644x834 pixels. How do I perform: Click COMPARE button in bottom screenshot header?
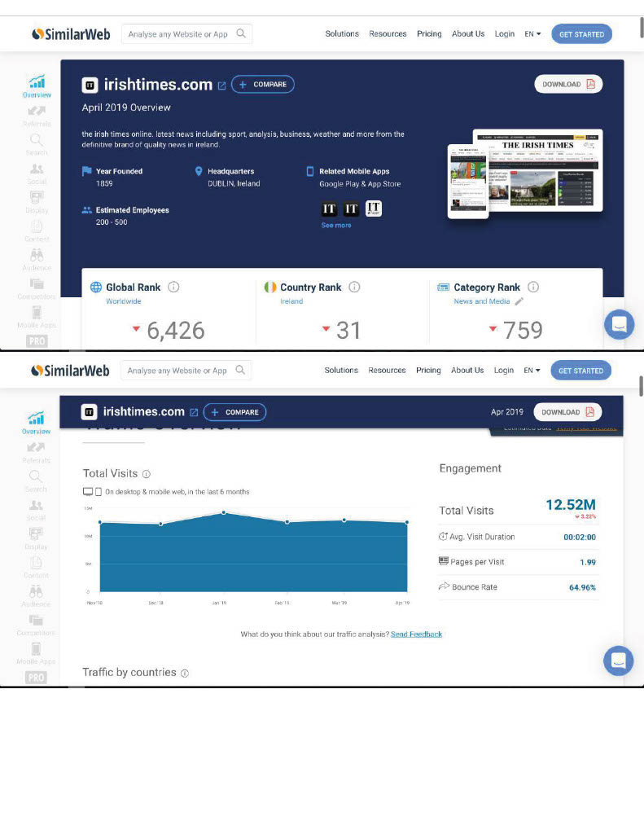coord(235,412)
